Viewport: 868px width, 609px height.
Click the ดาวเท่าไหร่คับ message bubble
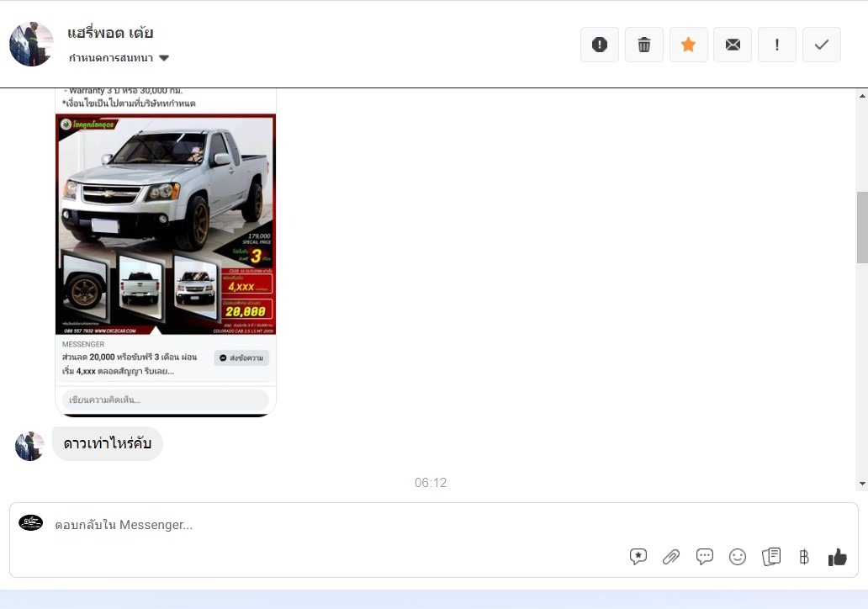coord(108,443)
